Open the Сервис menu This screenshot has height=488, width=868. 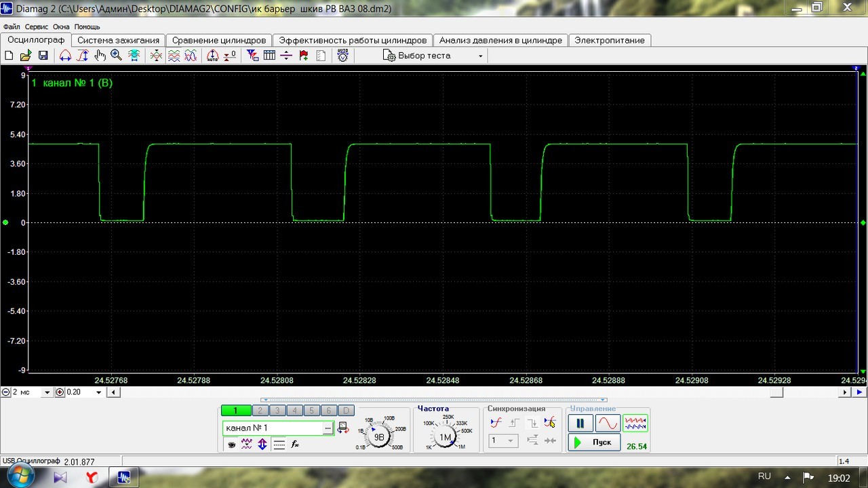tap(37, 26)
